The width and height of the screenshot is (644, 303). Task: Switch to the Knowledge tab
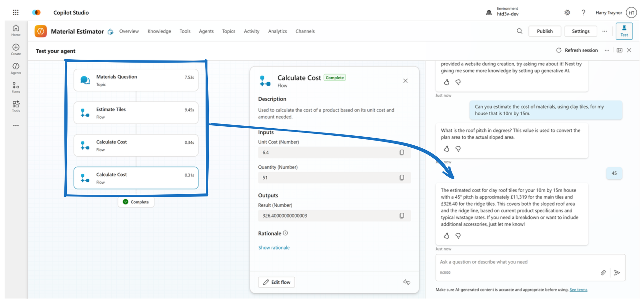click(x=159, y=31)
